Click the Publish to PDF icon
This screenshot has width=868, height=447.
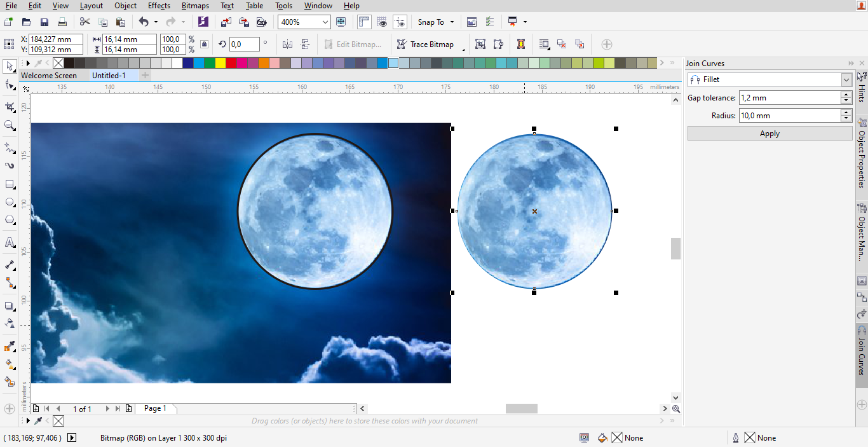click(261, 22)
